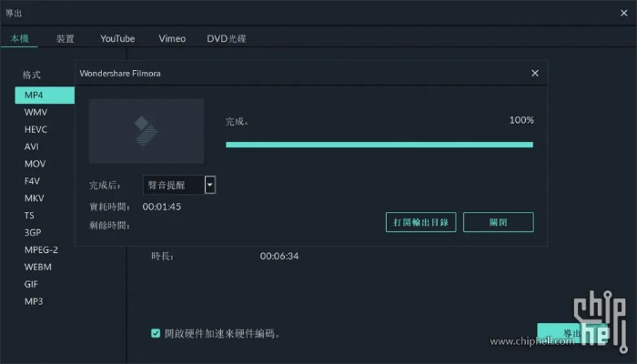Pick the WEBM format
This screenshot has width=637, height=364.
[x=38, y=267]
